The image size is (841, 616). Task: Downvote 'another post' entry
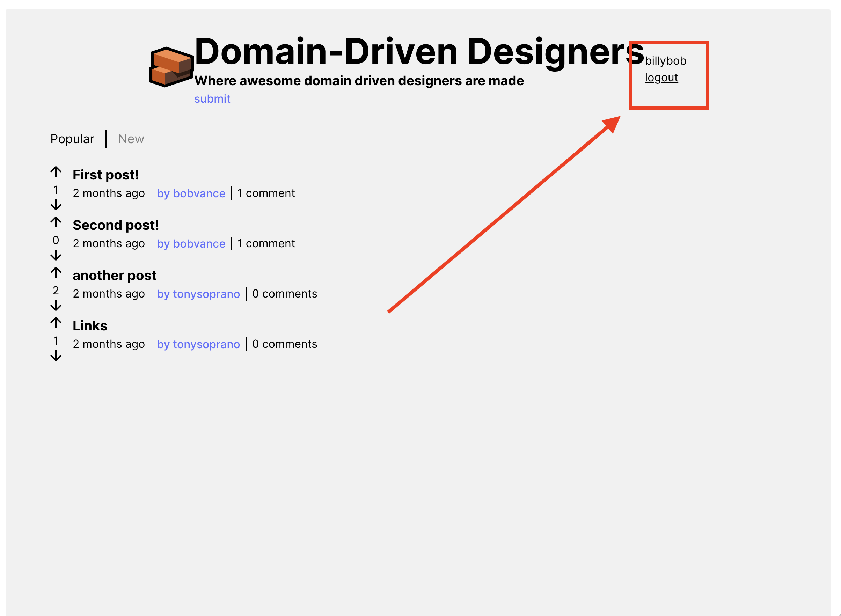56,306
